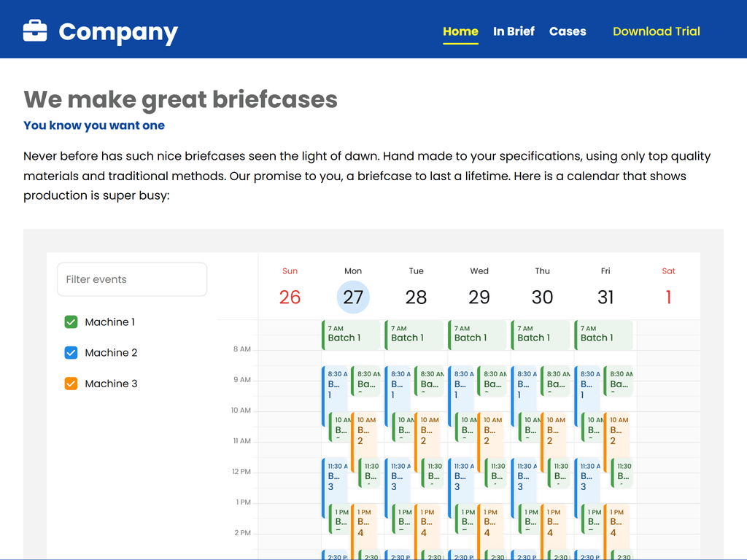Uncheck the Machine 2 checkbox
This screenshot has height=560, width=747.
71,353
